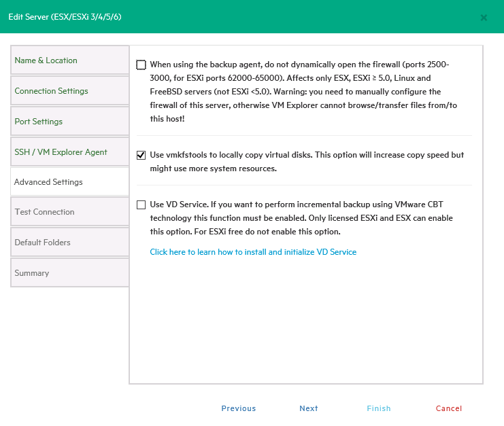The height and width of the screenshot is (426, 504).
Task: Enable Use VD Service checkbox
Action: (141, 205)
